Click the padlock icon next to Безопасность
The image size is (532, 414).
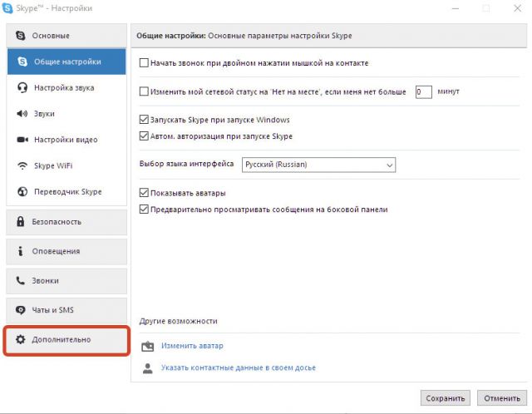pyautogui.click(x=18, y=222)
